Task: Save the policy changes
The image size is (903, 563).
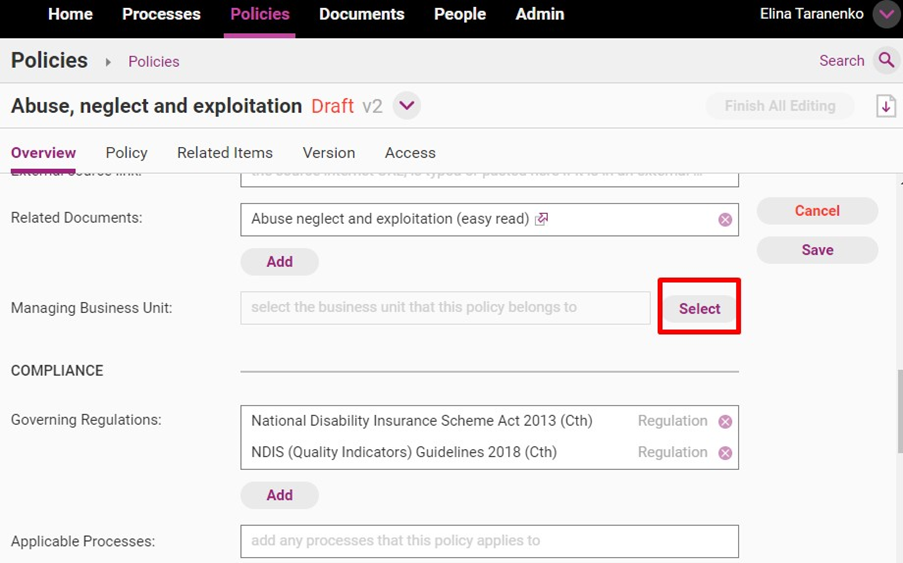Action: (x=817, y=250)
